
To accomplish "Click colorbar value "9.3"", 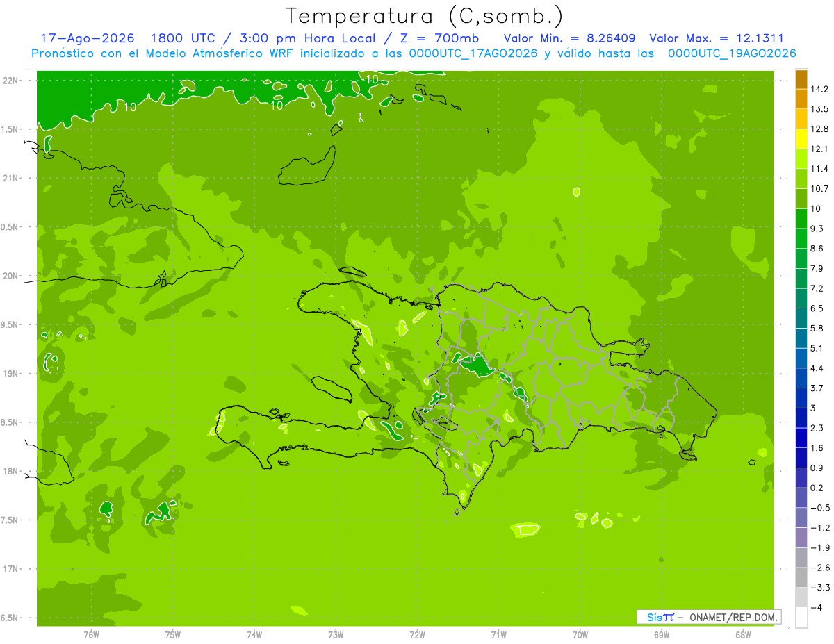I will click(817, 229).
